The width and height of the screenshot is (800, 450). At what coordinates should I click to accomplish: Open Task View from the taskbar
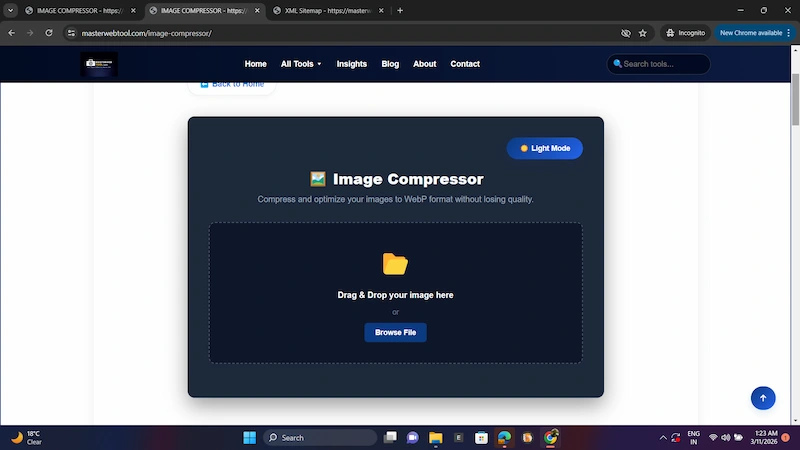point(390,437)
